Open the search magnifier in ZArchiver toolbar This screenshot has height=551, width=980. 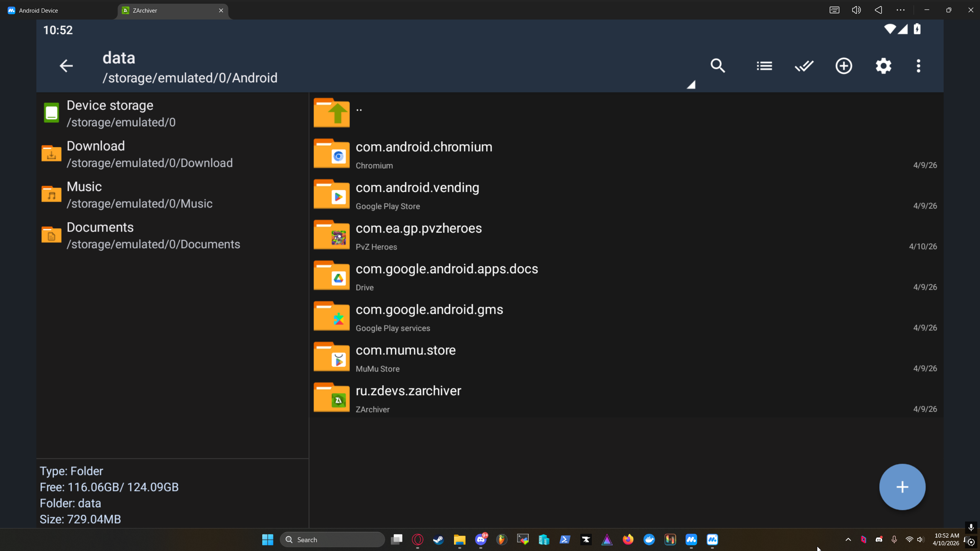[718, 66]
